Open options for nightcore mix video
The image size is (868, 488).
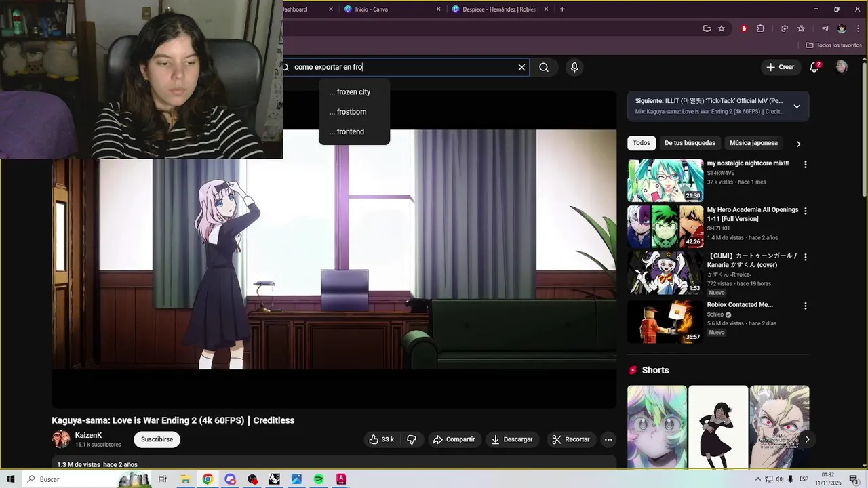point(806,165)
